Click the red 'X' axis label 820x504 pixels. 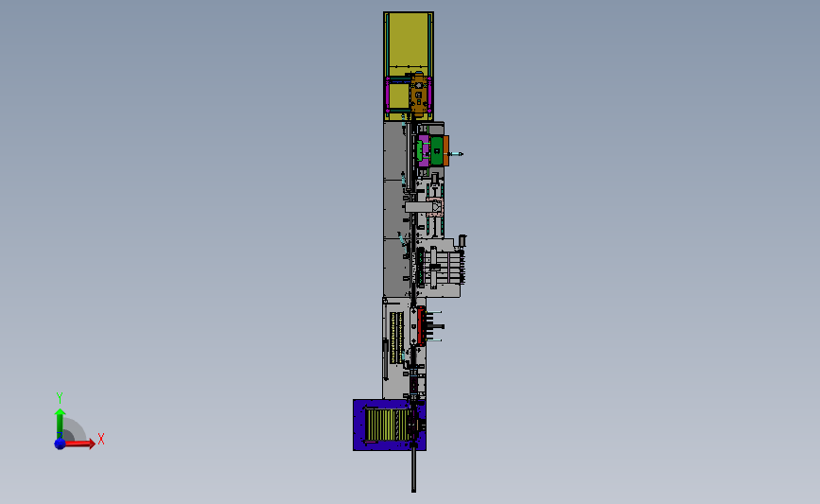[101, 439]
